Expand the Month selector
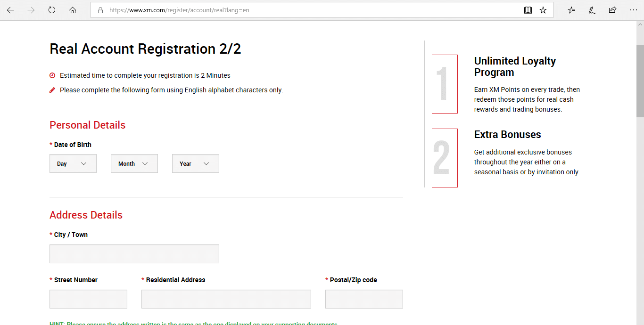 click(x=134, y=163)
